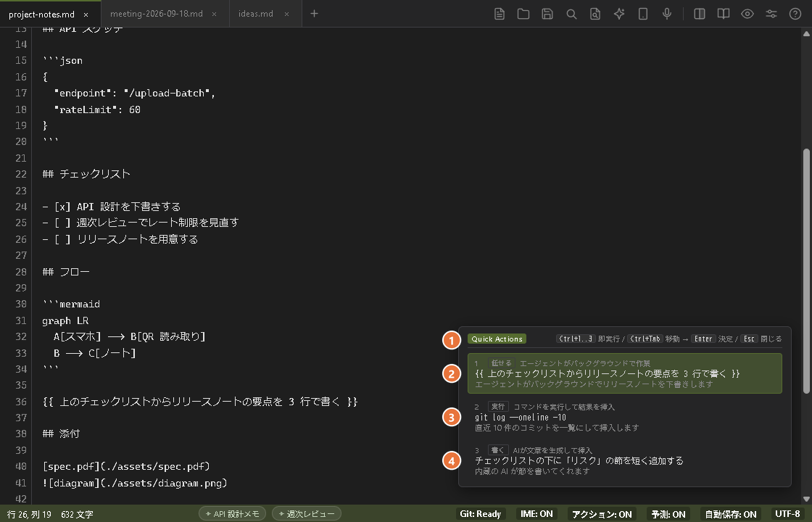Open the reading mode book icon

(x=723, y=14)
